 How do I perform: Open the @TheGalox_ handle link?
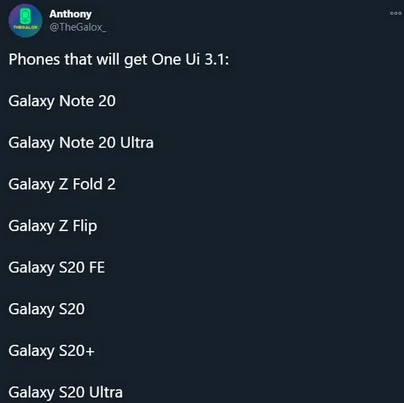pos(78,27)
